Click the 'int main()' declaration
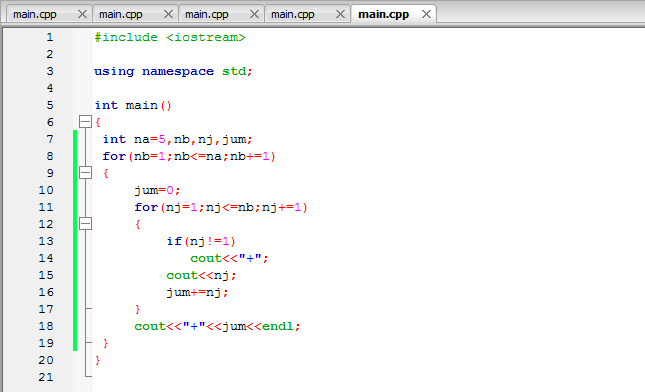The width and height of the screenshot is (645, 392). pos(133,105)
